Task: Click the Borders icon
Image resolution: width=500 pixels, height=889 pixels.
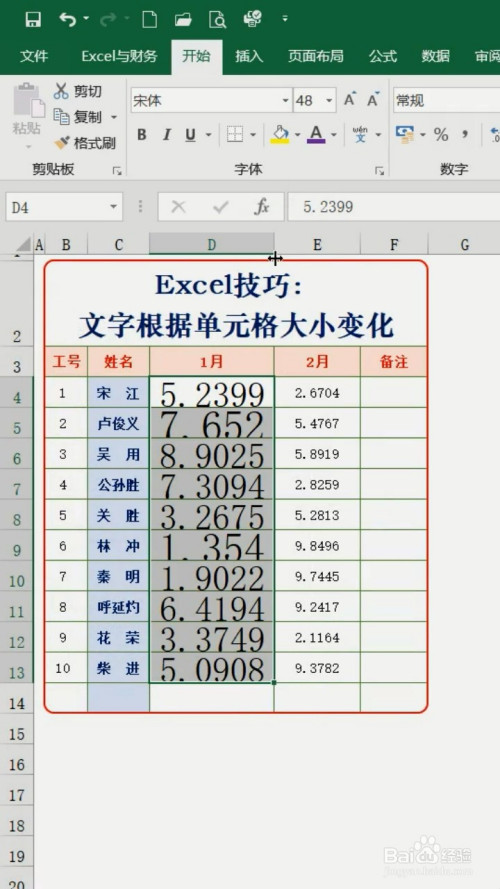Action: pyautogui.click(x=235, y=134)
